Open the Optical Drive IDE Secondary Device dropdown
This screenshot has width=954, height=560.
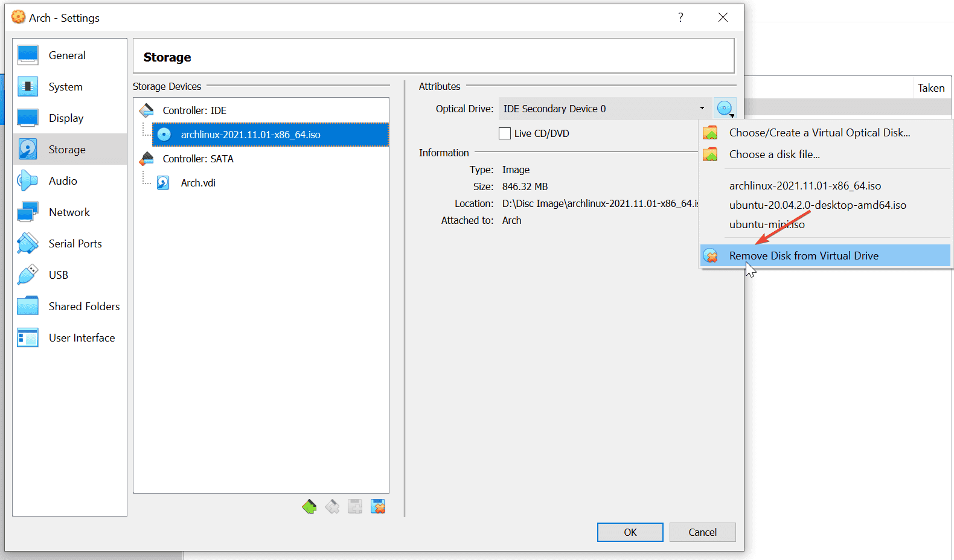coord(604,109)
